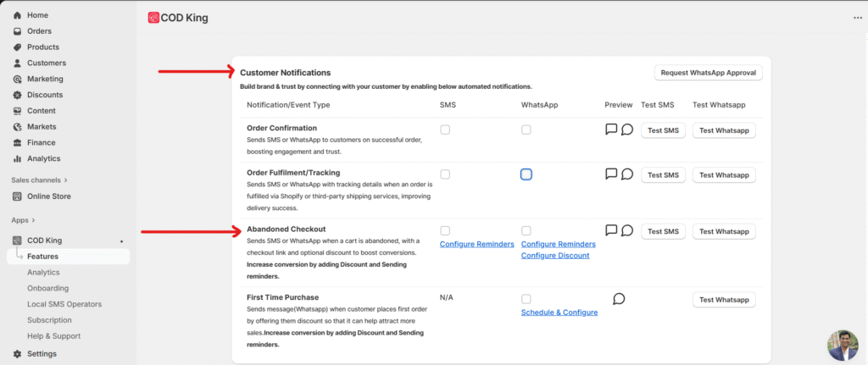Image resolution: width=868 pixels, height=365 pixels.
Task: Enable SMS checkbox for Abandoned Checkout
Action: 445,230
